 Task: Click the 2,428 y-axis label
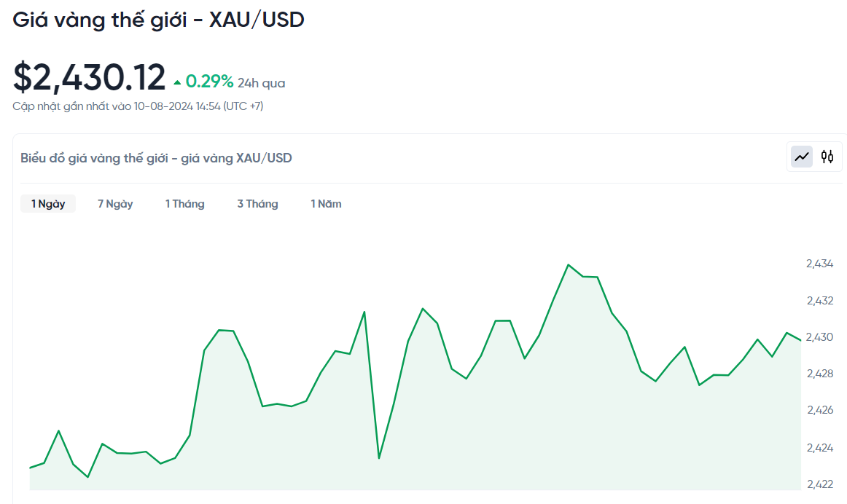(820, 374)
